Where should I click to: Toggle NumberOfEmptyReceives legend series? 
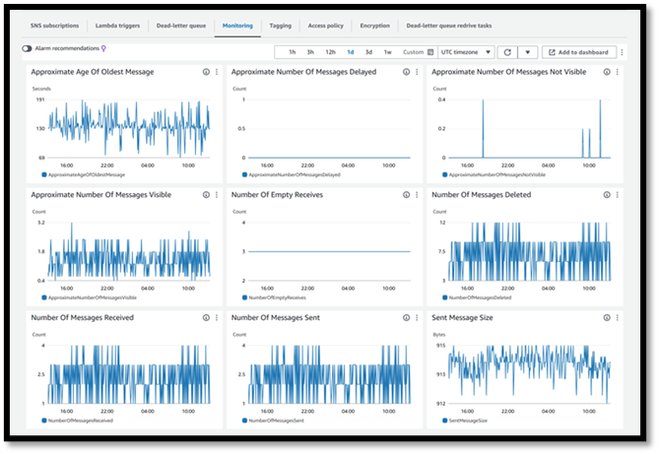click(274, 297)
